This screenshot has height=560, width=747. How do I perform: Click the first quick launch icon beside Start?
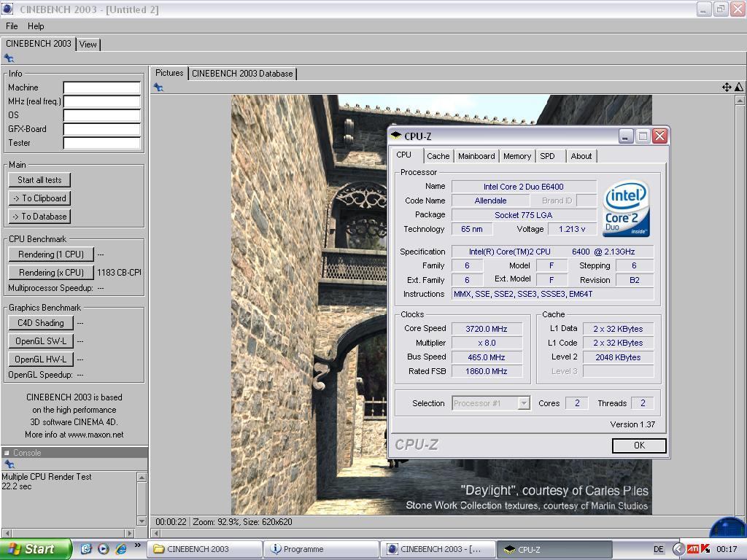(86, 548)
